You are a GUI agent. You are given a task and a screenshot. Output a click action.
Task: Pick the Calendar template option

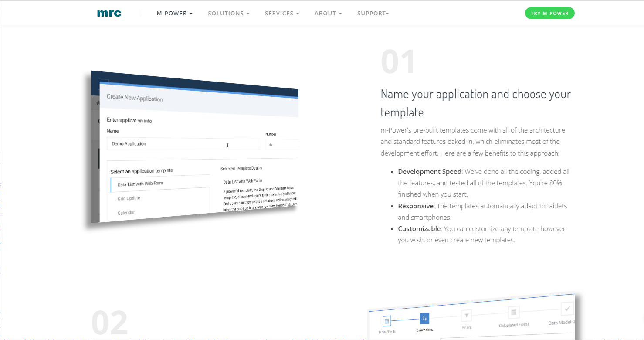tap(126, 213)
